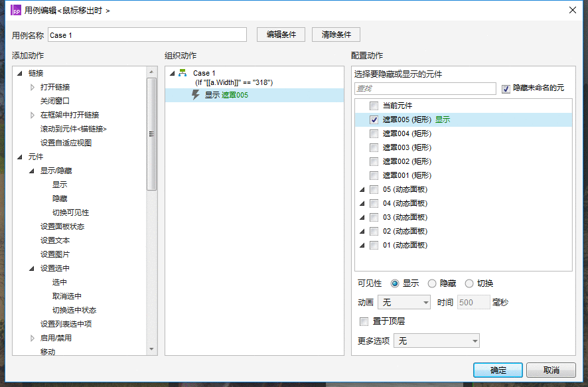This screenshot has width=588, height=387.
Task: Open the 更多选项 dropdown
Action: 437,341
